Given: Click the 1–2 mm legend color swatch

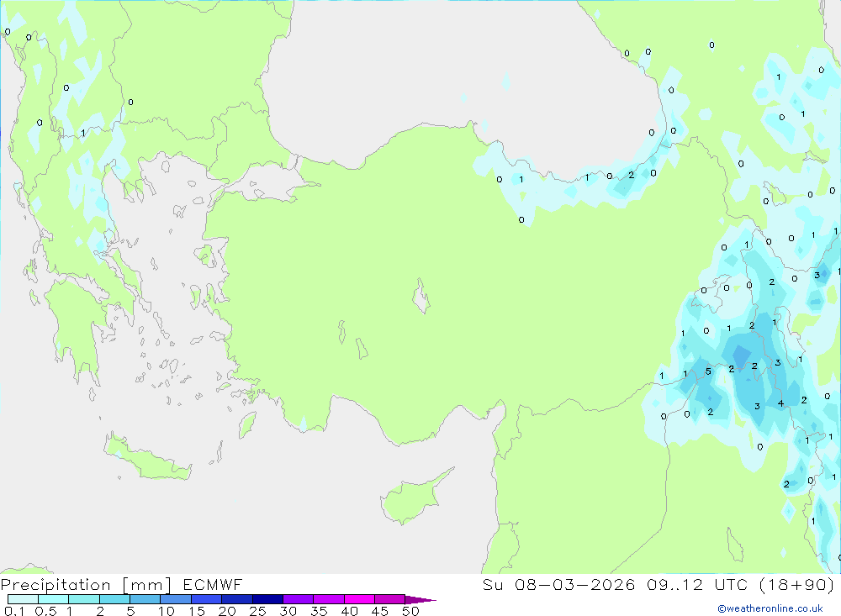Looking at the screenshot, I should pyautogui.click(x=83, y=599).
